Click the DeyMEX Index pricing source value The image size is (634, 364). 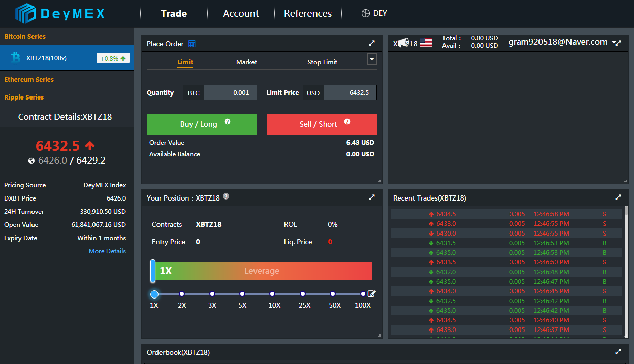pos(105,185)
